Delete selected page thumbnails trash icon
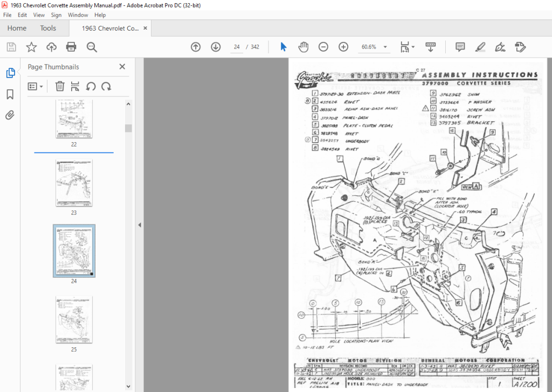Image resolution: width=552 pixels, height=392 pixels. click(60, 86)
